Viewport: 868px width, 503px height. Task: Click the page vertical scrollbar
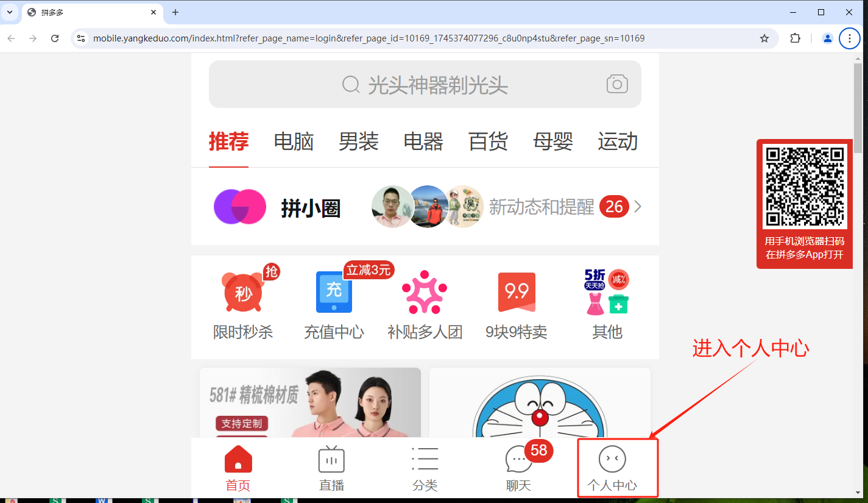tap(858, 108)
